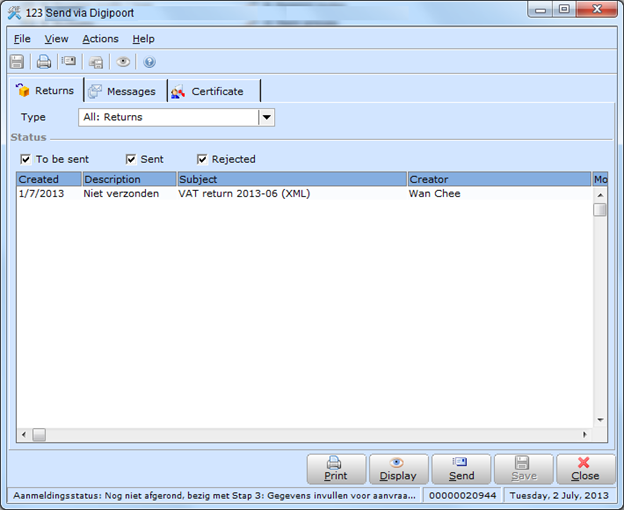This screenshot has height=510, width=624.
Task: Click the 00000020944 status bar number
Action: (462, 496)
